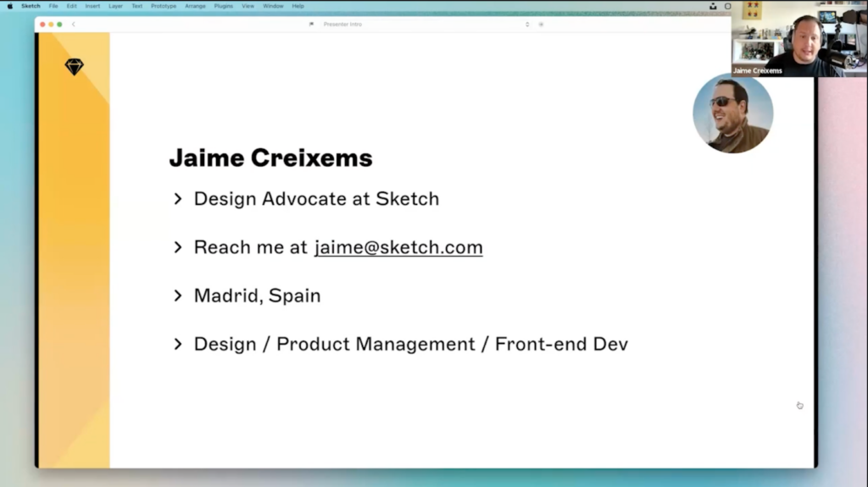Open the Help menu

click(x=298, y=6)
